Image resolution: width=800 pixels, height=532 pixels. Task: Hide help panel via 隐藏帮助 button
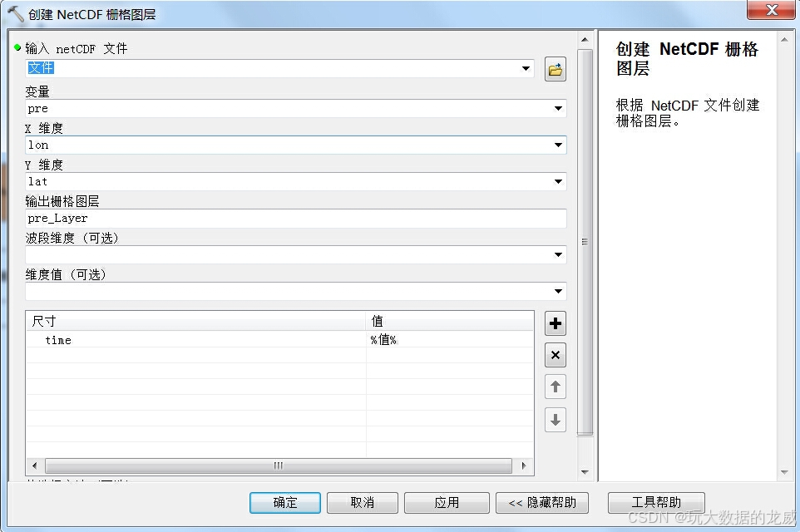click(542, 502)
